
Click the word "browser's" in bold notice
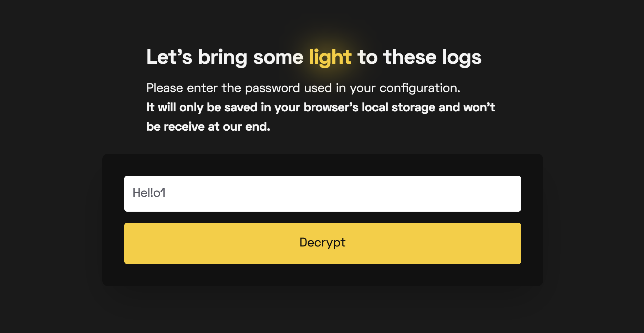[331, 108]
